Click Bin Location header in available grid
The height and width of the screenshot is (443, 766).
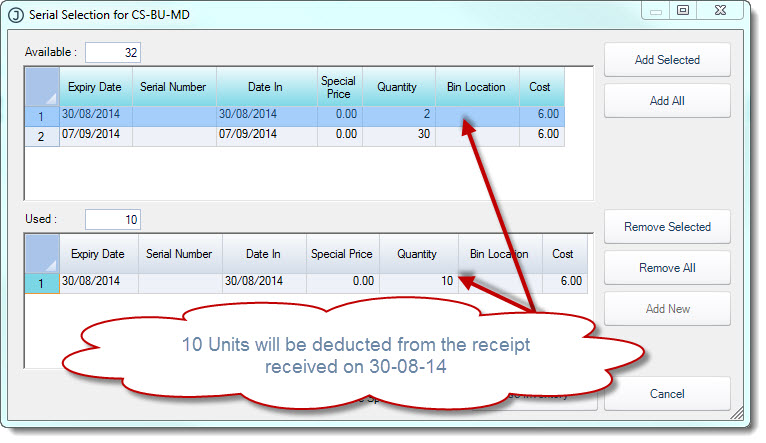pos(477,87)
